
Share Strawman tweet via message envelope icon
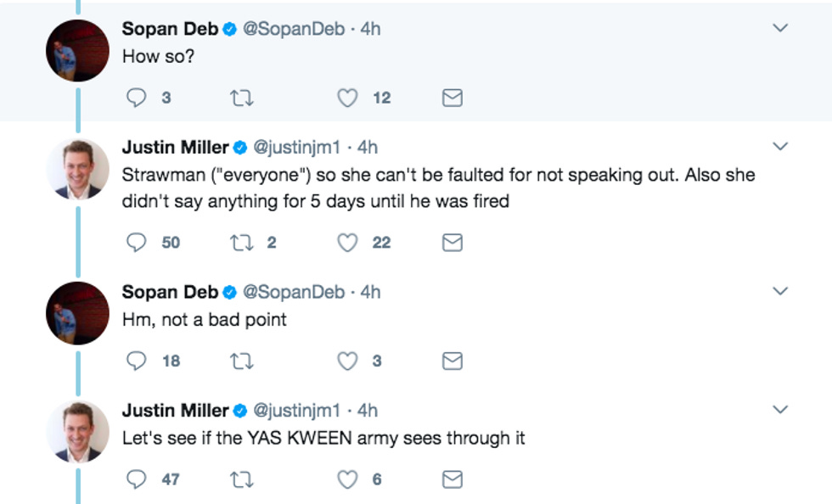click(x=453, y=243)
